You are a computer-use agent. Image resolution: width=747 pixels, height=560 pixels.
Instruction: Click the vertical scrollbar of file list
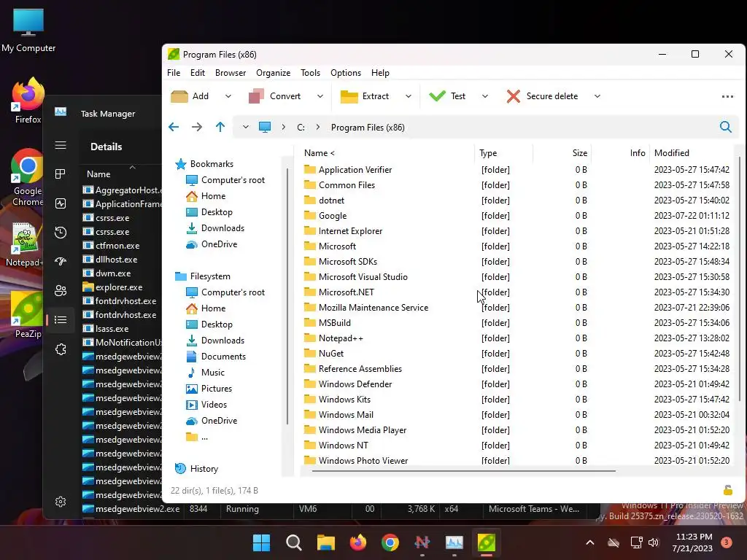tap(740, 279)
